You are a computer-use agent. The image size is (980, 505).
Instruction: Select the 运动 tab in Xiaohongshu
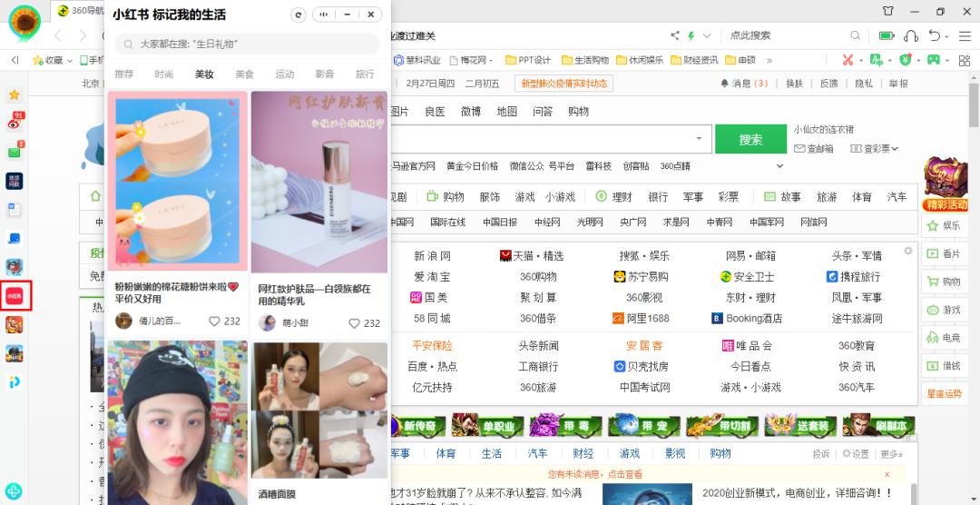284,74
